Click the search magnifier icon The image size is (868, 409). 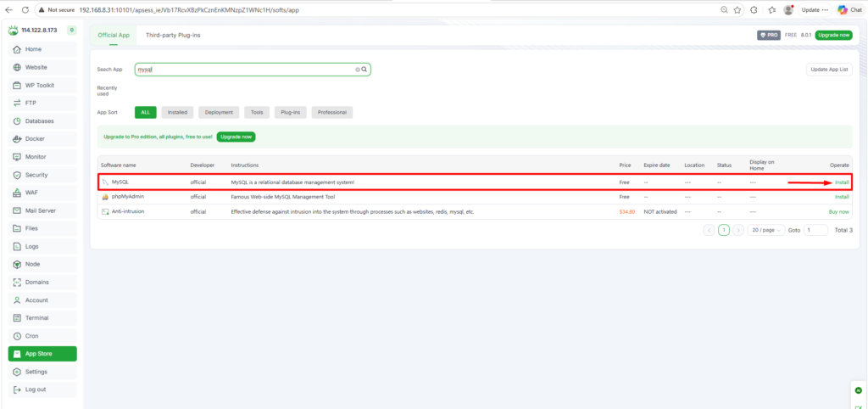(364, 70)
